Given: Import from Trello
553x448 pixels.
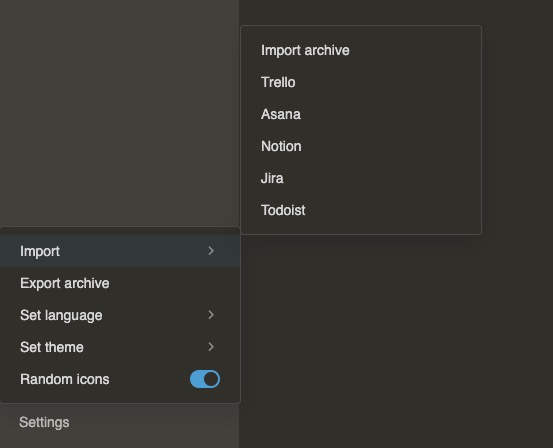Looking at the screenshot, I should (x=361, y=82).
